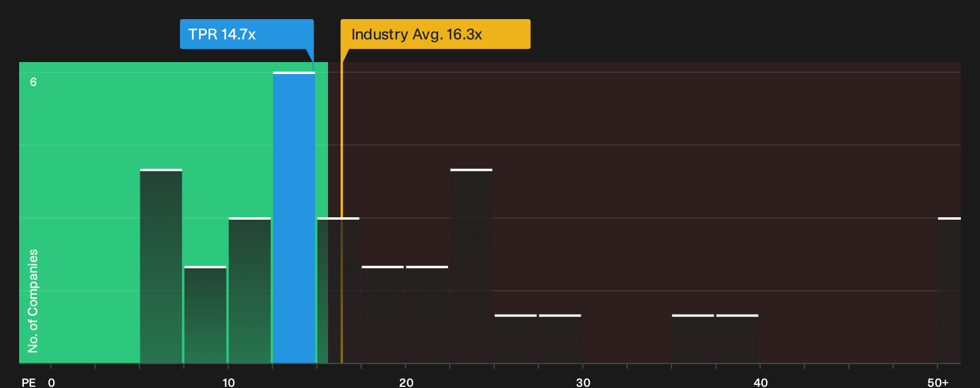Select the 50+ histogram bar at right edge
The height and width of the screenshot is (388, 980).
[x=950, y=290]
